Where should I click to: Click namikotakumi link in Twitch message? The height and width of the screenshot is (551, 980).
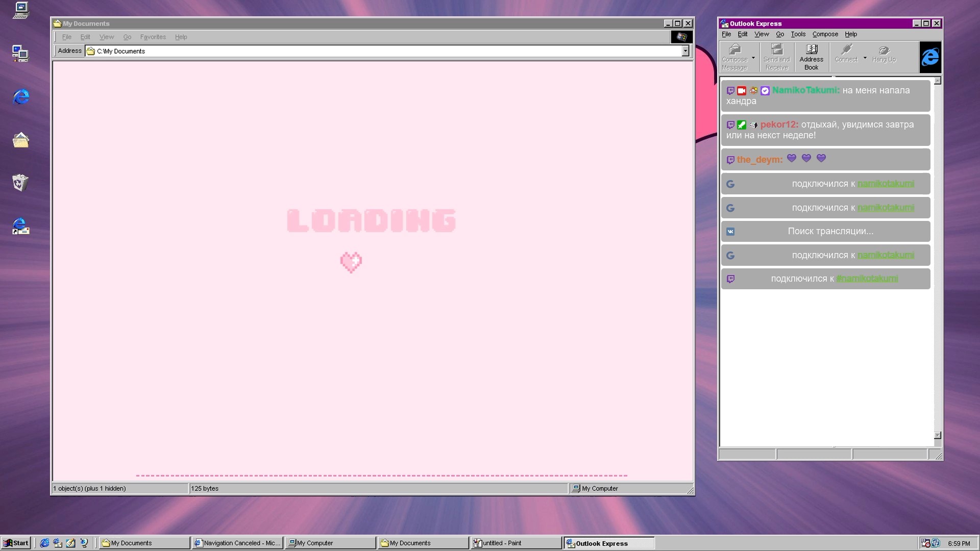click(867, 279)
